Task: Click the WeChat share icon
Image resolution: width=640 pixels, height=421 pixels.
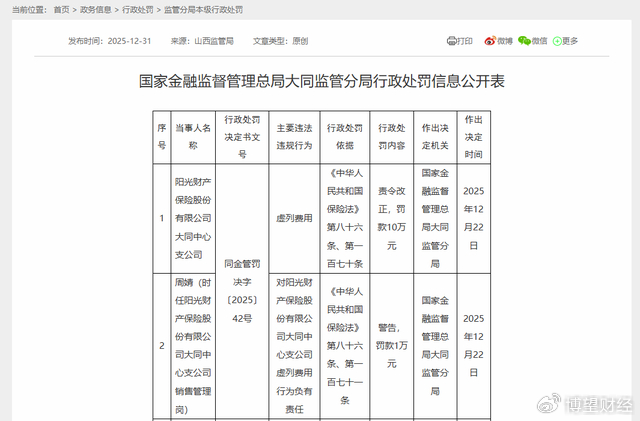Action: click(x=524, y=41)
